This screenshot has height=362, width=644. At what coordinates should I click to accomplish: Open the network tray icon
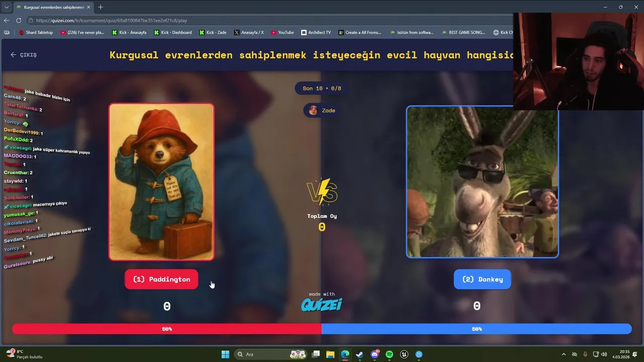tap(596, 354)
